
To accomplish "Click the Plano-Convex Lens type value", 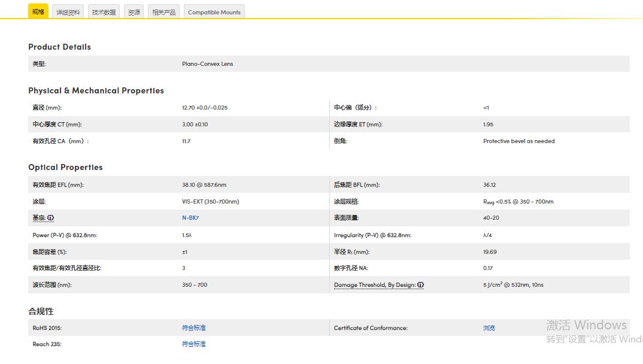I will [208, 64].
